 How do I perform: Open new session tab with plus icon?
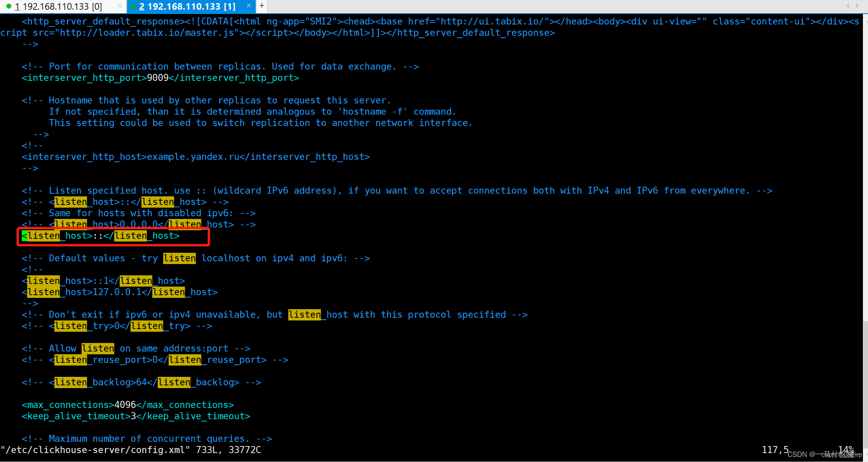262,6
